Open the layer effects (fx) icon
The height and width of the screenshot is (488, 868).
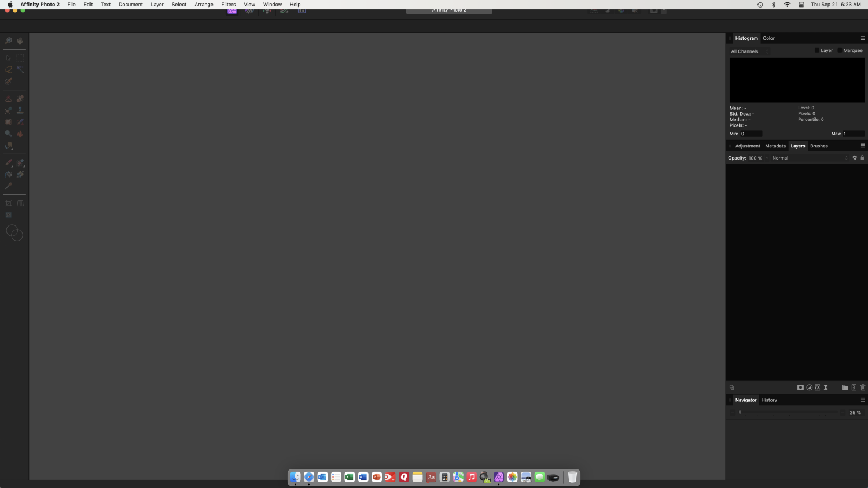(818, 387)
